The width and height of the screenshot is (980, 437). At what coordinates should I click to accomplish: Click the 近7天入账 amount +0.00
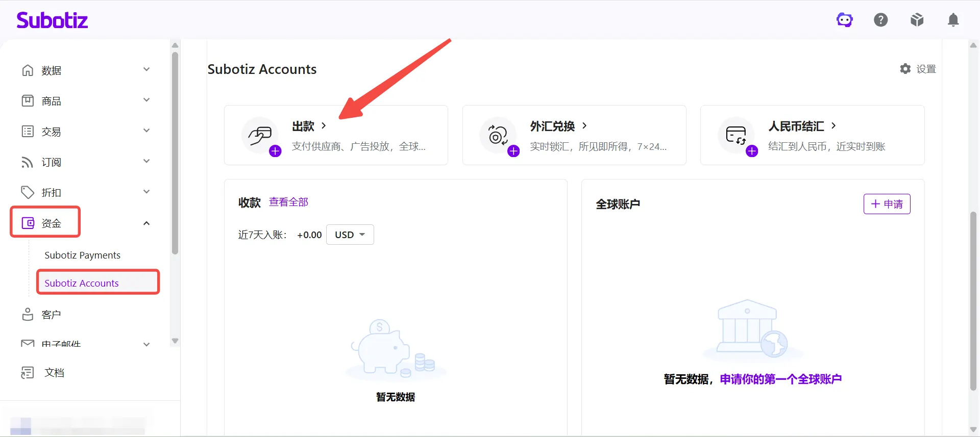click(x=309, y=235)
